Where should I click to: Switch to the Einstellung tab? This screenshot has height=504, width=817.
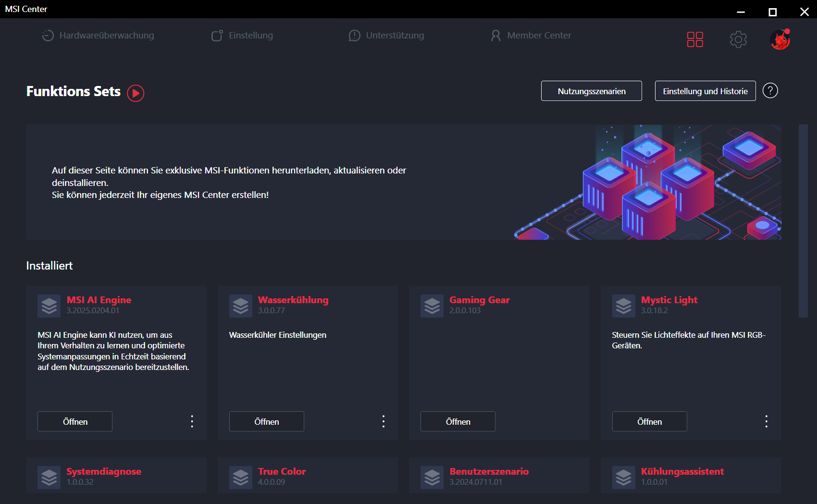point(242,35)
